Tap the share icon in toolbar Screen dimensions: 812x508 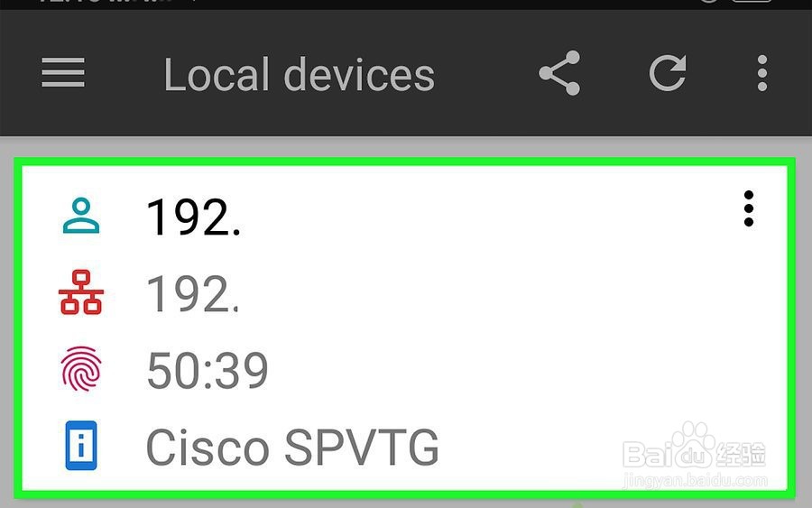coord(559,73)
